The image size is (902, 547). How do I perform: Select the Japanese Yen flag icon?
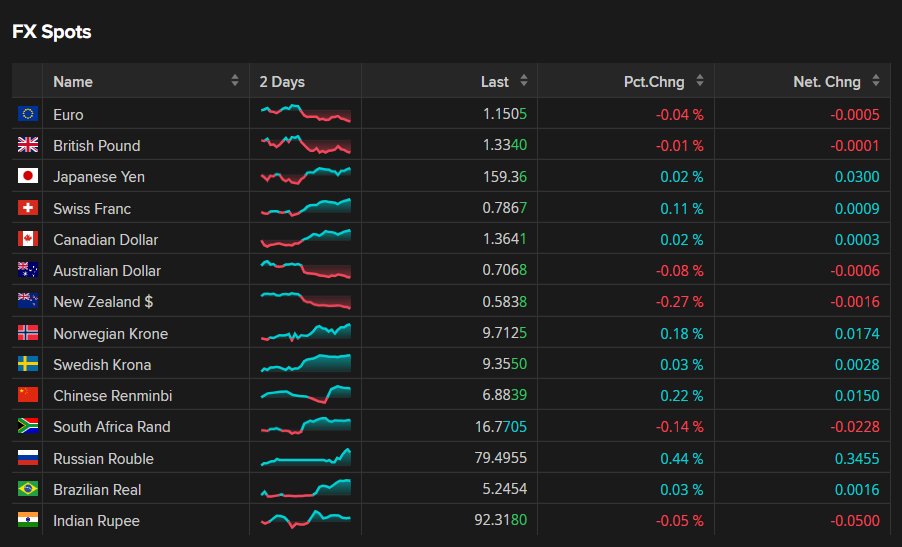point(28,176)
